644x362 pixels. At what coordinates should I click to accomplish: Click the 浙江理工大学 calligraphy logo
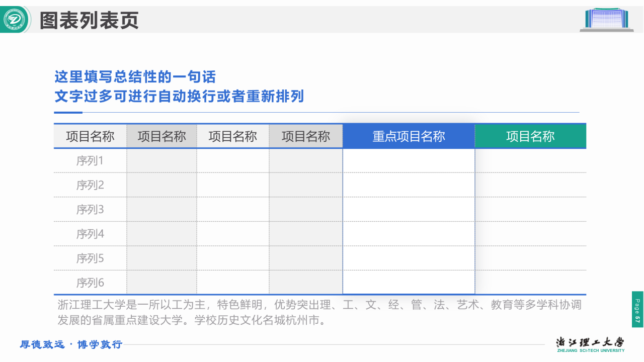(x=590, y=342)
